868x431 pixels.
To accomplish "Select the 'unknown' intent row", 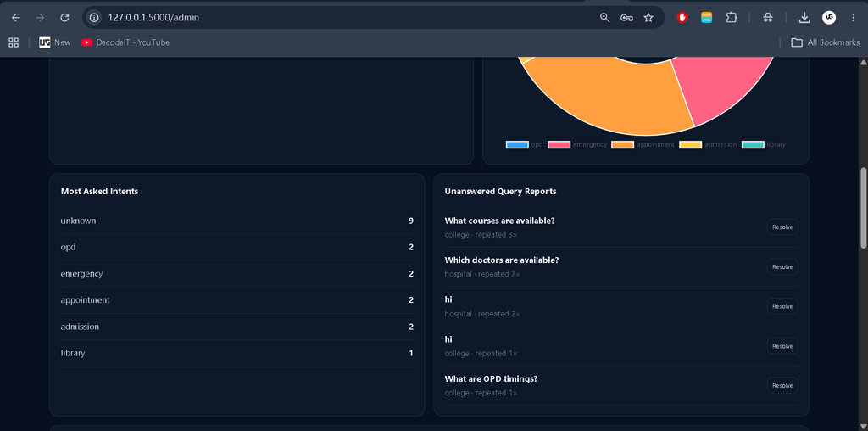I will pos(237,221).
